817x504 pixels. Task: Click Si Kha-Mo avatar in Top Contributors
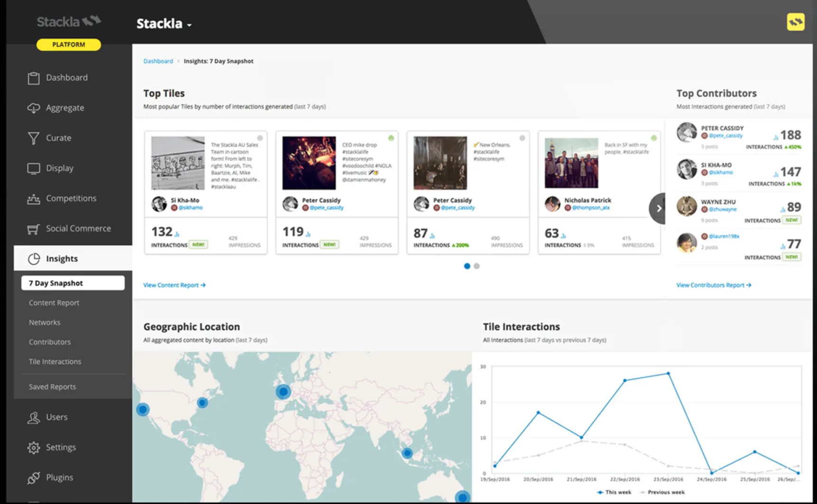pyautogui.click(x=687, y=169)
